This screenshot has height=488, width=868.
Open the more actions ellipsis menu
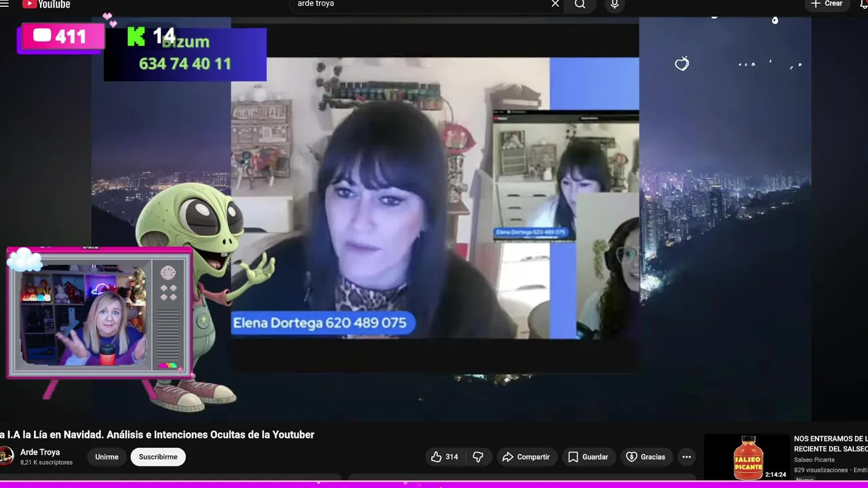686,457
